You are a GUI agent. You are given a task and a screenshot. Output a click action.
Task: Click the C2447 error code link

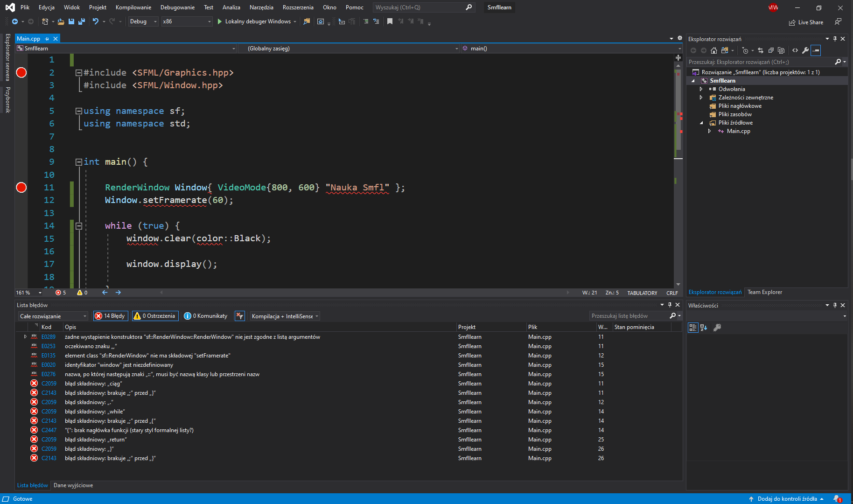[x=49, y=430]
